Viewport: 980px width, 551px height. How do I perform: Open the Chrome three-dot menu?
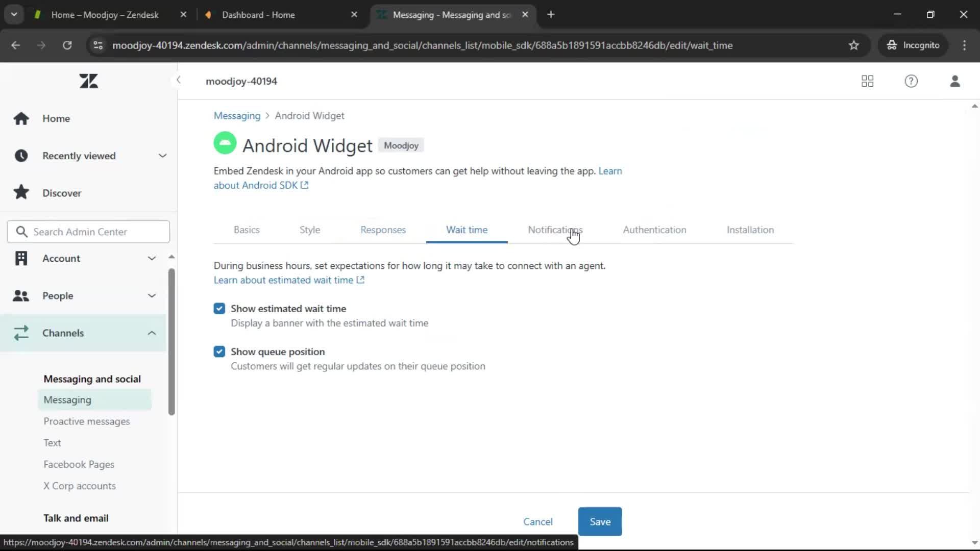click(964, 45)
